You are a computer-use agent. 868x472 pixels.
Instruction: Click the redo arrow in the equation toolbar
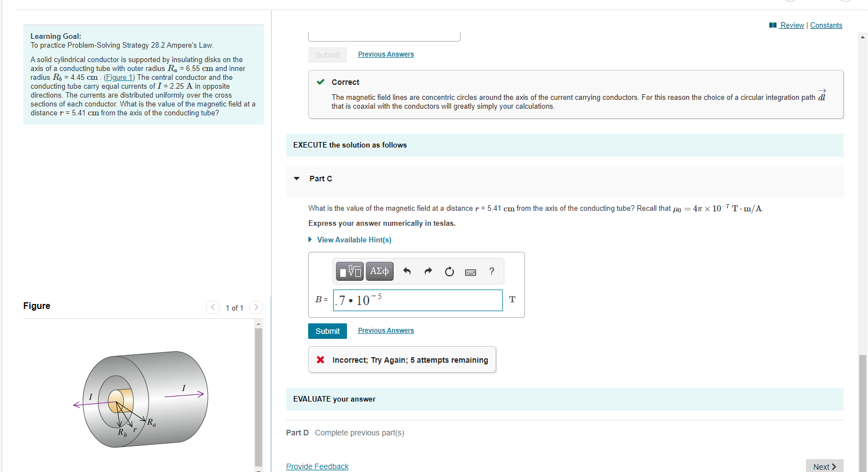[x=428, y=271]
